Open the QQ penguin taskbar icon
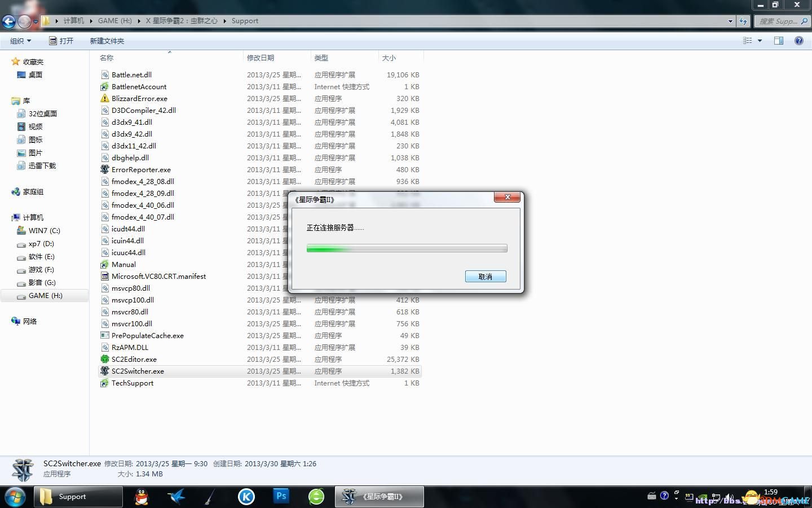This screenshot has height=508, width=812. tap(142, 497)
